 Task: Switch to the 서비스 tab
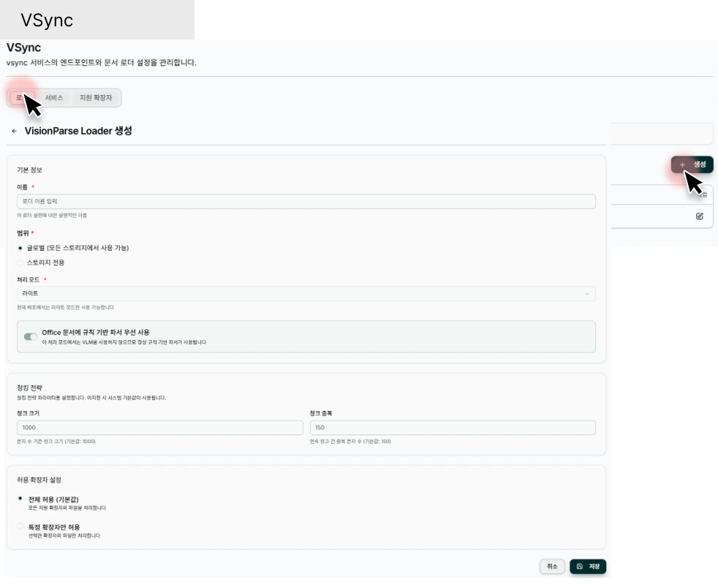54,97
